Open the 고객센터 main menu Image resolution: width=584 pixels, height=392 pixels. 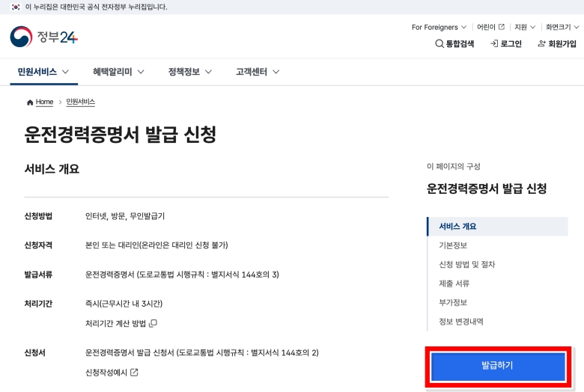click(x=258, y=72)
